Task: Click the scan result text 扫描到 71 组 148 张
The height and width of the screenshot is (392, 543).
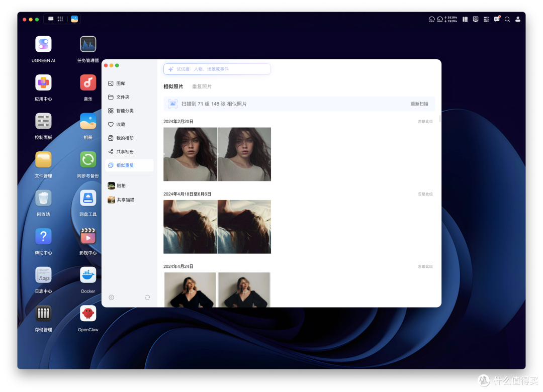Action: tap(214, 104)
